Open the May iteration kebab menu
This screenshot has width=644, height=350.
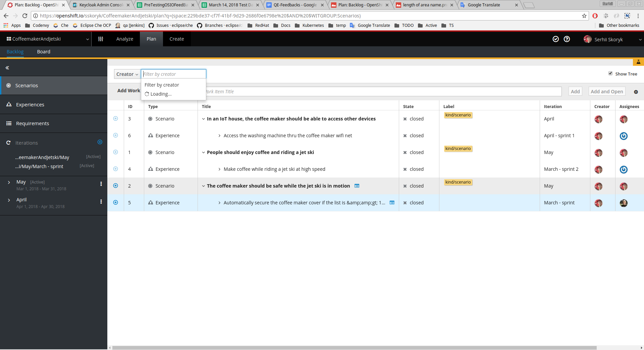(101, 184)
